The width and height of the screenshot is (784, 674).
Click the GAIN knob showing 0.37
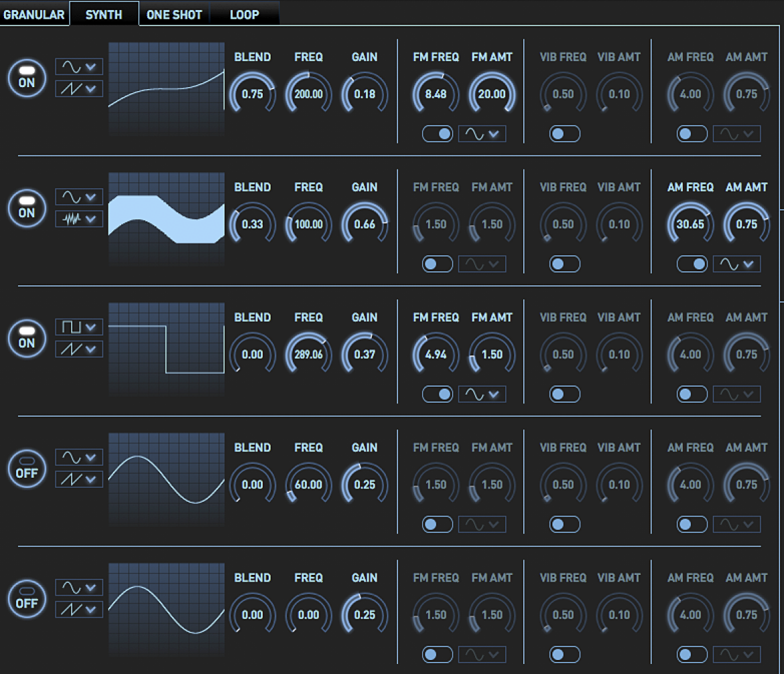pyautogui.click(x=365, y=354)
